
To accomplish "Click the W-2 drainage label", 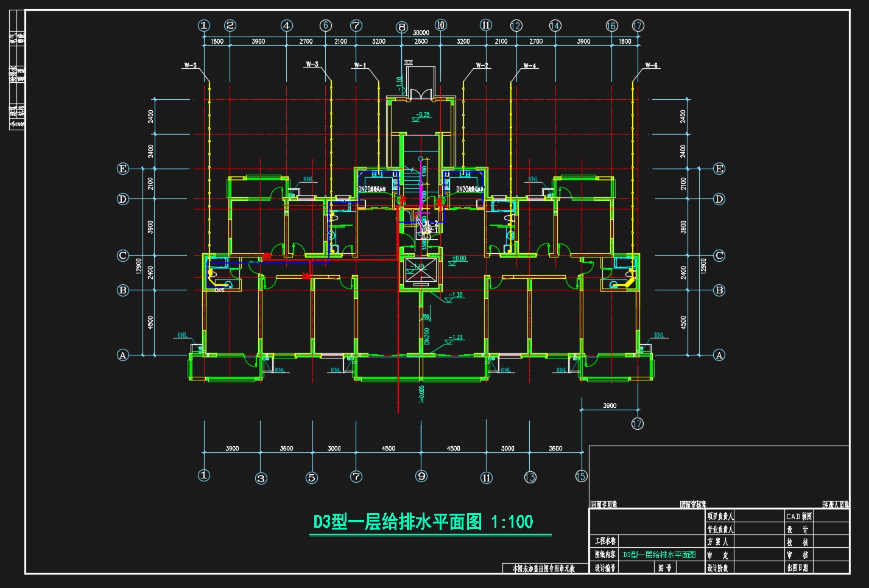I will click(x=482, y=65).
